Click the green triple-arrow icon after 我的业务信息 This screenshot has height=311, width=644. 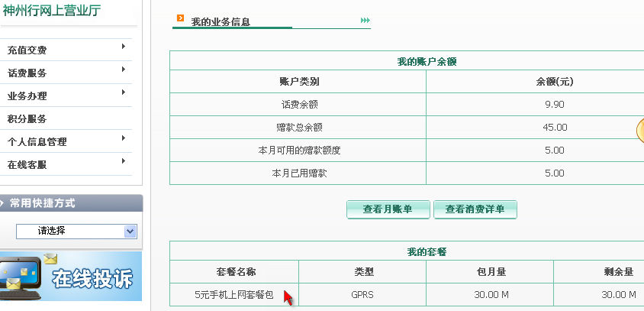click(x=365, y=21)
